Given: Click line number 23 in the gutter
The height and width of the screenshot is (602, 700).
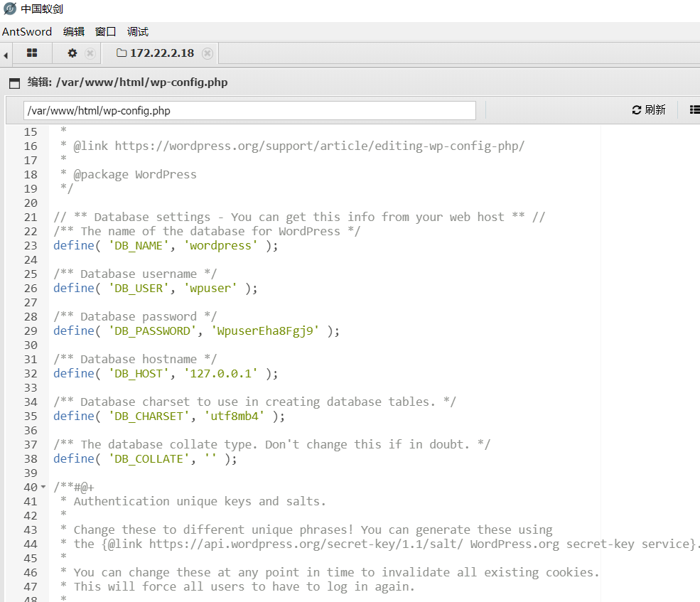Looking at the screenshot, I should click(31, 246).
